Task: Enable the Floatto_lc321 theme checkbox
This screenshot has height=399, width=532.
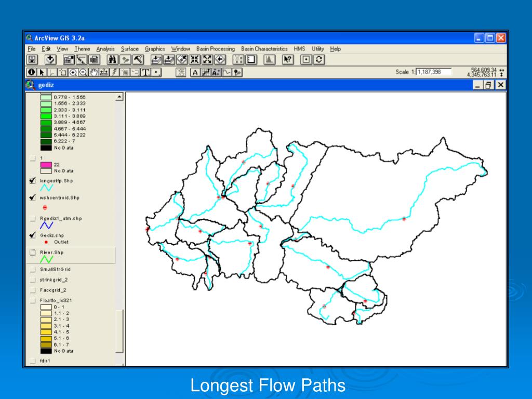Action: tap(33, 300)
